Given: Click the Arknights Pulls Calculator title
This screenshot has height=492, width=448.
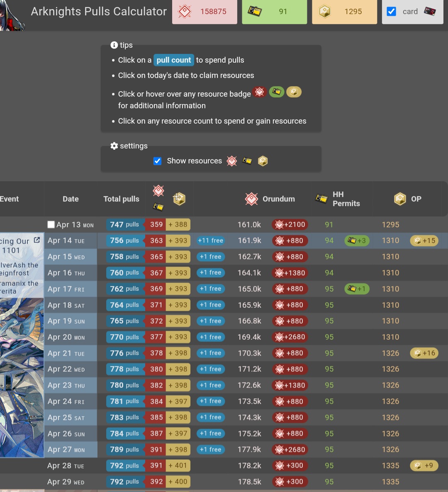Looking at the screenshot, I should pyautogui.click(x=99, y=12).
